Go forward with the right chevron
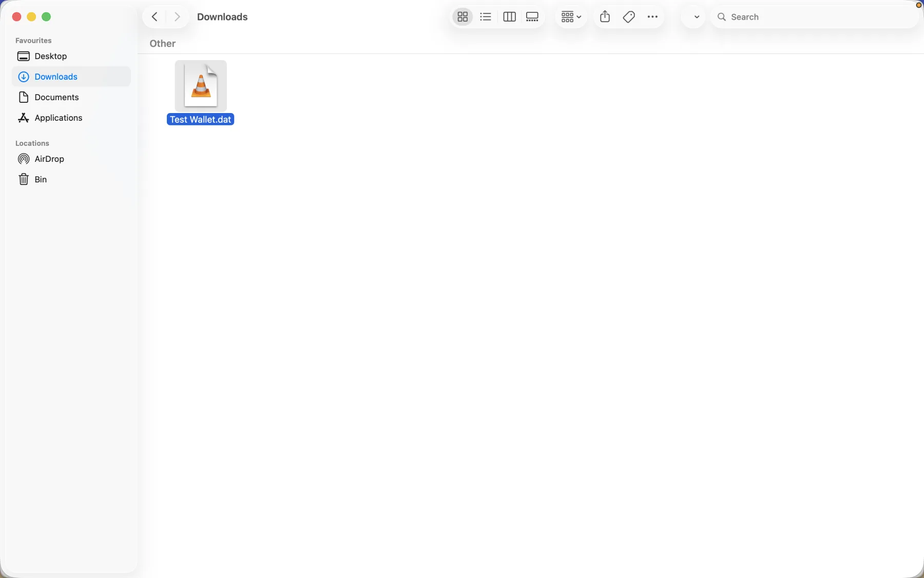The width and height of the screenshot is (924, 578). (177, 17)
